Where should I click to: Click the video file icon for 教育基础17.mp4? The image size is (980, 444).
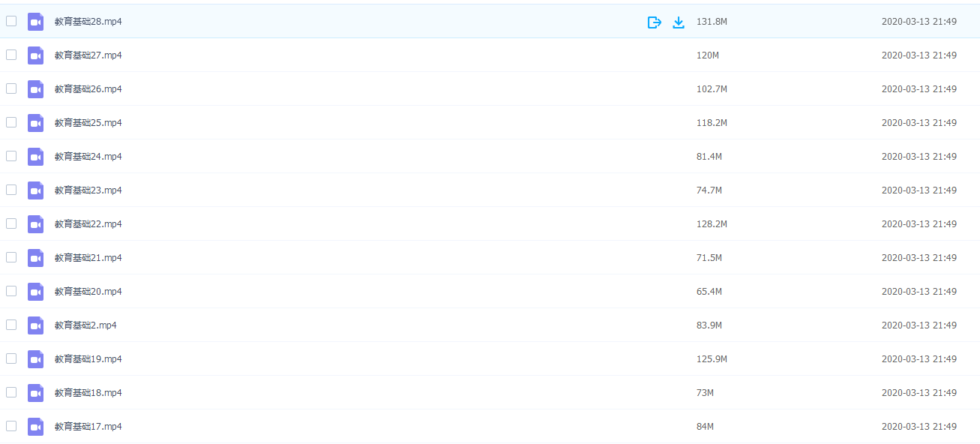click(35, 427)
